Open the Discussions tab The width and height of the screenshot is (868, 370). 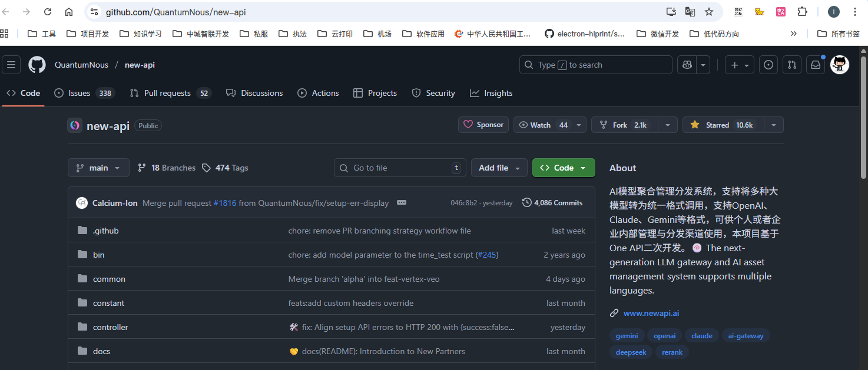[254, 93]
